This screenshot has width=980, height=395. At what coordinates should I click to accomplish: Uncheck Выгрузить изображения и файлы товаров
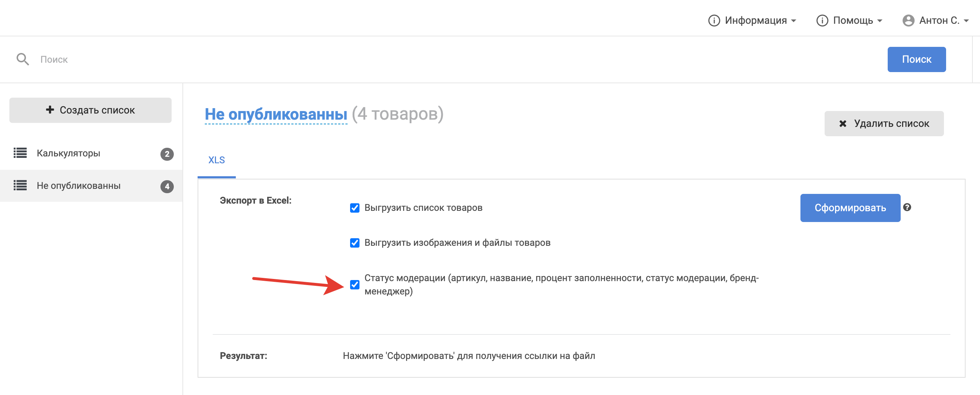pos(354,243)
